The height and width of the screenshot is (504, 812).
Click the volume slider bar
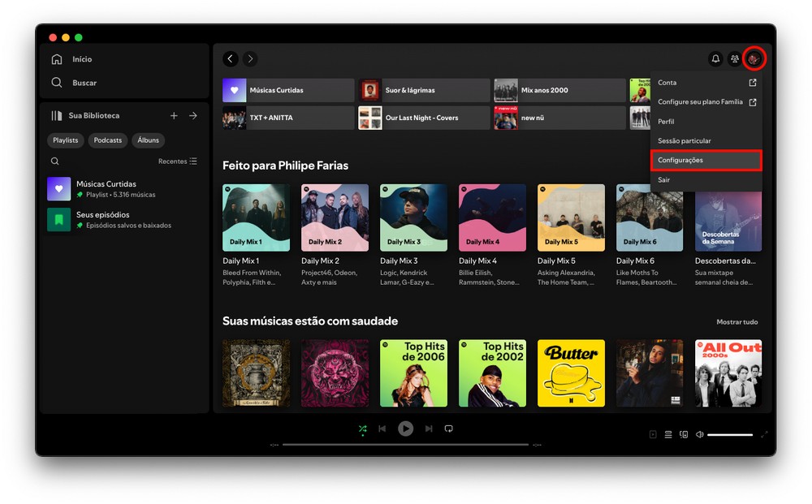(x=729, y=435)
